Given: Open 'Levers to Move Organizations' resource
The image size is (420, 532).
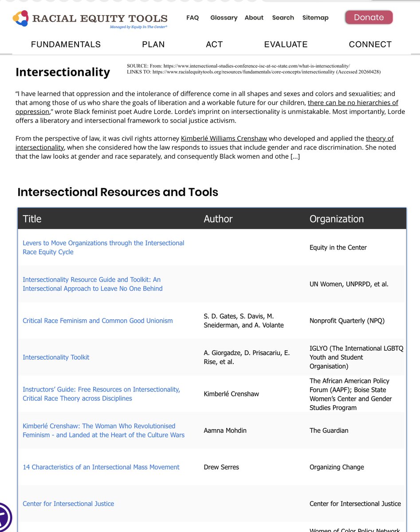Looking at the screenshot, I should [x=103, y=247].
